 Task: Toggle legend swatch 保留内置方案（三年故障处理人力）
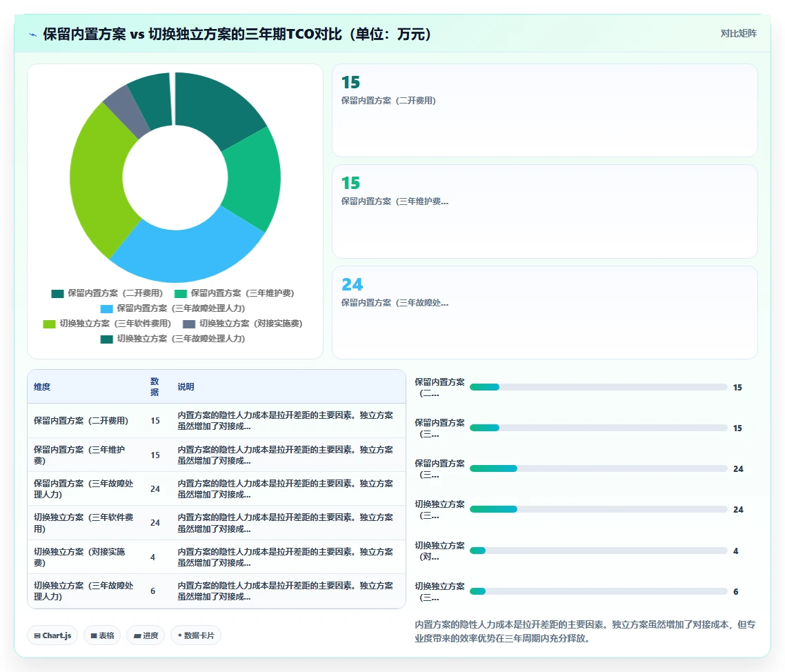click(x=107, y=309)
